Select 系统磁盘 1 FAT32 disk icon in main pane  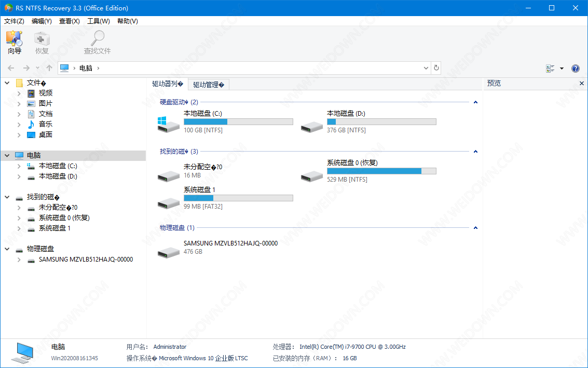[x=168, y=202]
